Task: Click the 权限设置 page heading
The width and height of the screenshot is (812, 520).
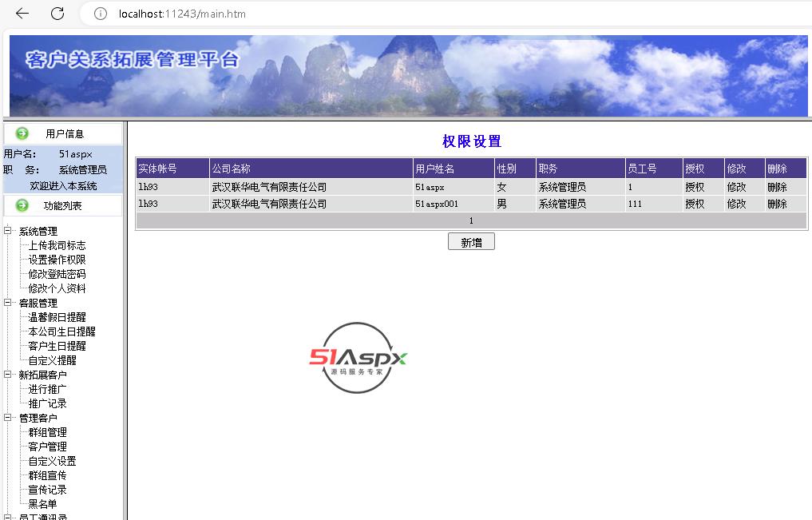Action: point(472,141)
